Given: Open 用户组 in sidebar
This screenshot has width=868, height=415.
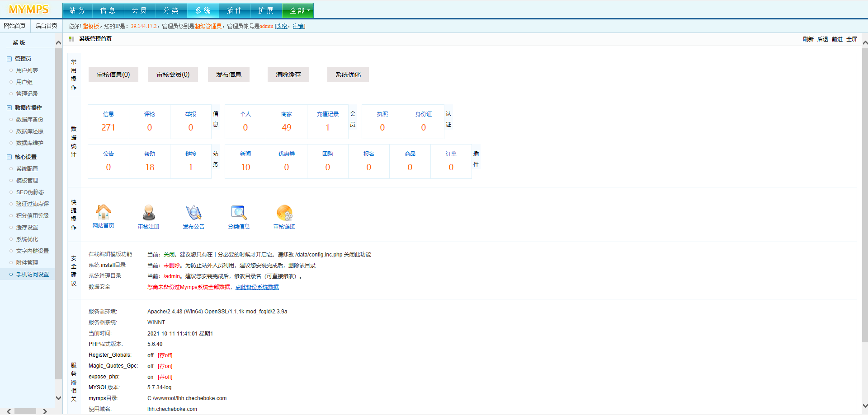Looking at the screenshot, I should pyautogui.click(x=24, y=82).
